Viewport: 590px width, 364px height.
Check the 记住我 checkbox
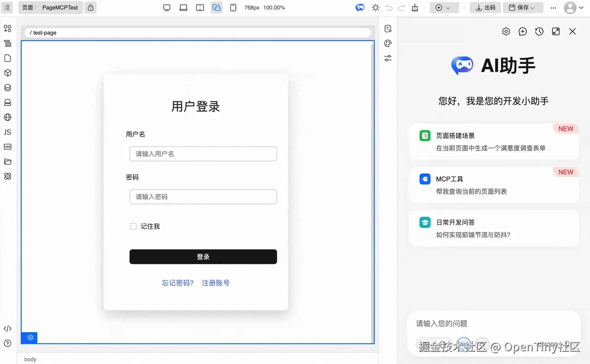point(133,226)
